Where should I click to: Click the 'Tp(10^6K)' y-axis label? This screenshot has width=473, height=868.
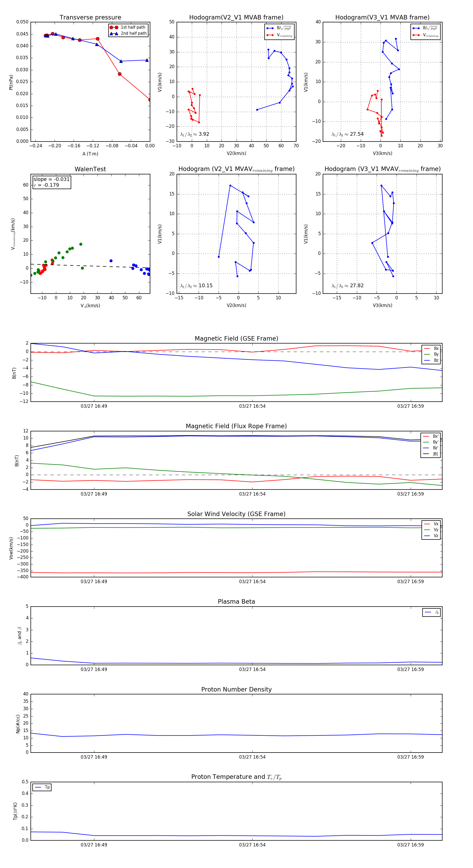click(x=15, y=811)
